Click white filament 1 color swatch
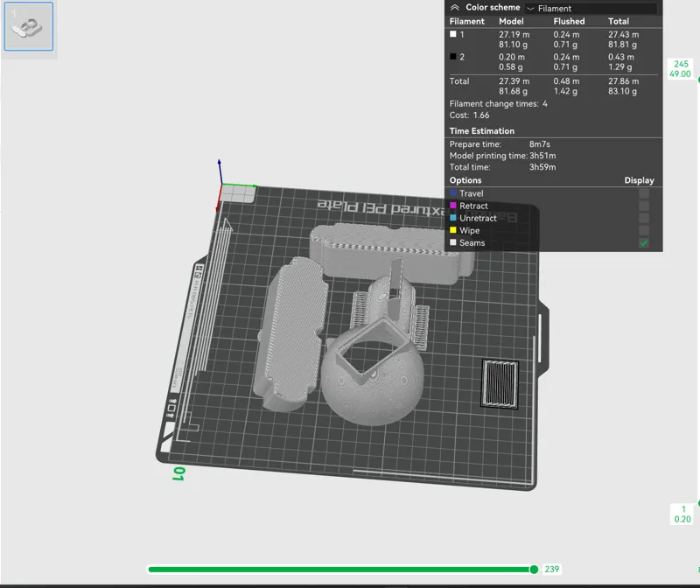 (453, 34)
